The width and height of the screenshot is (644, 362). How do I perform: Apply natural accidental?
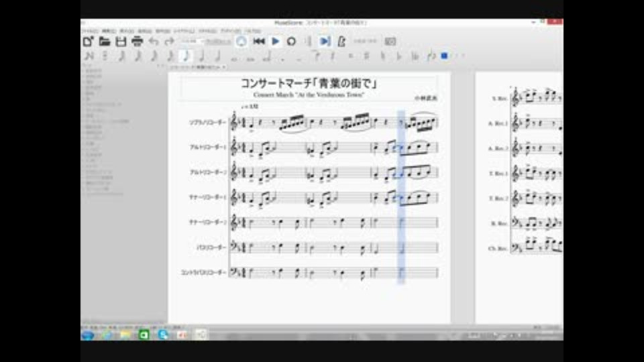[x=383, y=56]
